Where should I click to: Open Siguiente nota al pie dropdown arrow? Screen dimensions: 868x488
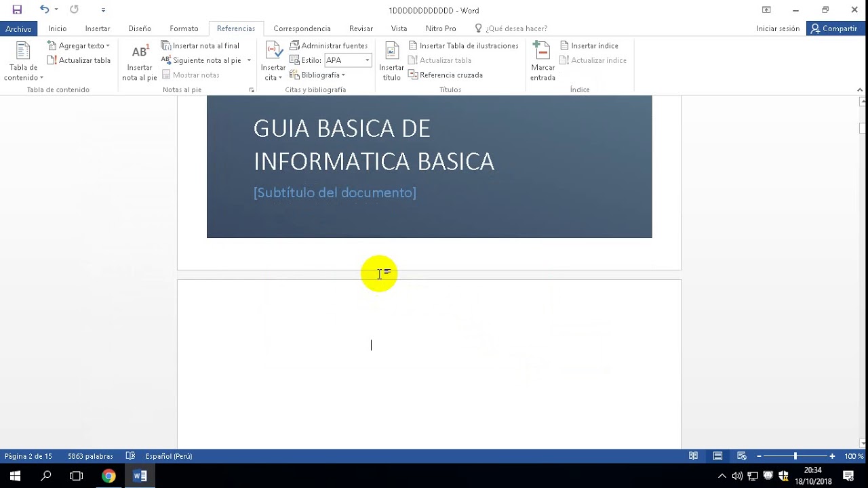249,60
